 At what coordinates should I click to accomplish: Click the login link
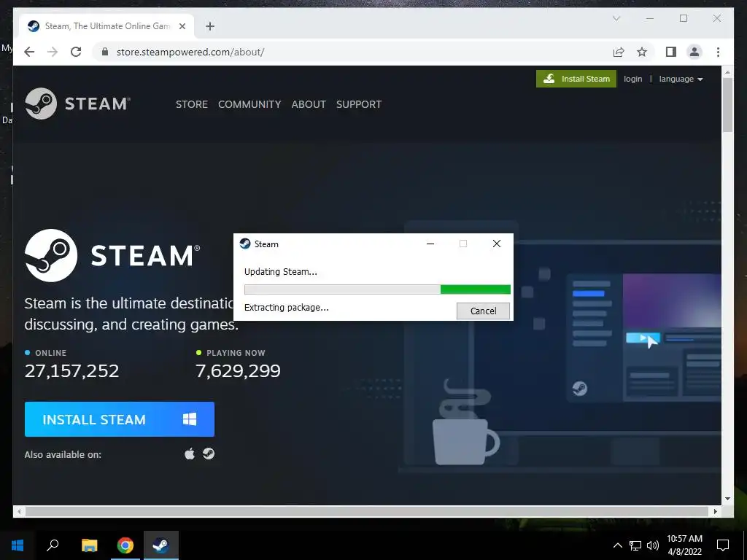[x=632, y=79]
